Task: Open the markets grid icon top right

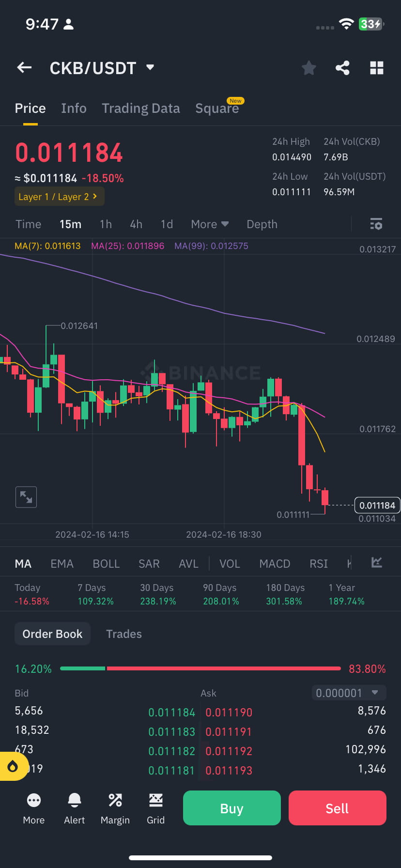Action: (377, 68)
